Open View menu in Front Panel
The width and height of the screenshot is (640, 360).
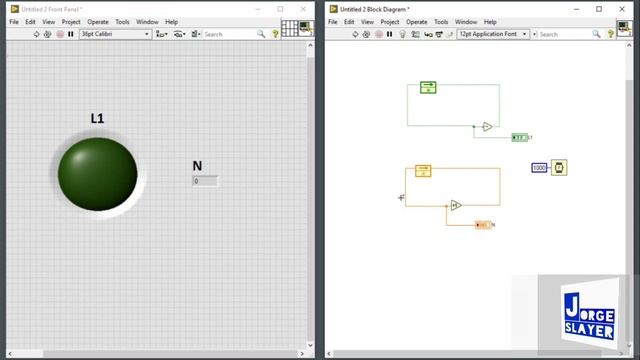coord(49,22)
